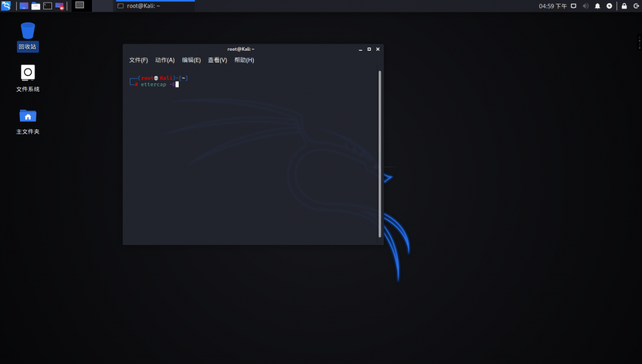Select root@Kali task in taskbar
Image resolution: width=642 pixels, height=364 pixels.
tap(155, 6)
